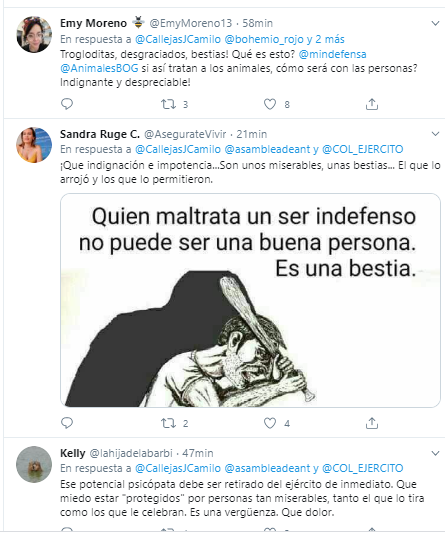Share Sandra Ruge C.'s tweet
The height and width of the screenshot is (536, 445).
[x=372, y=423]
